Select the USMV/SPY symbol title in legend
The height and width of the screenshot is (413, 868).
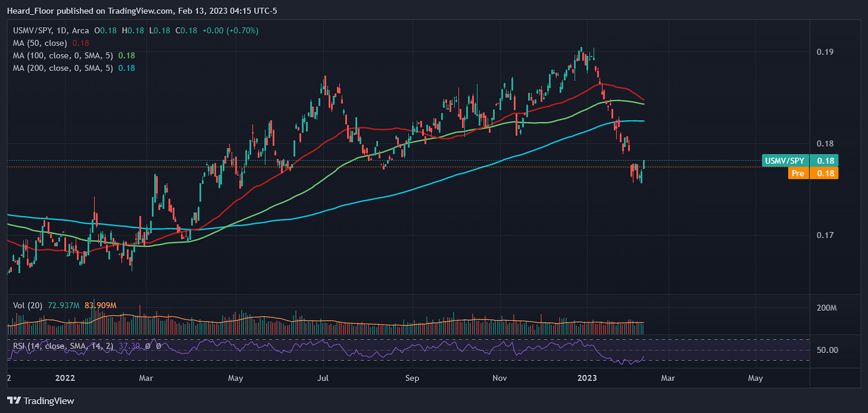coord(33,30)
